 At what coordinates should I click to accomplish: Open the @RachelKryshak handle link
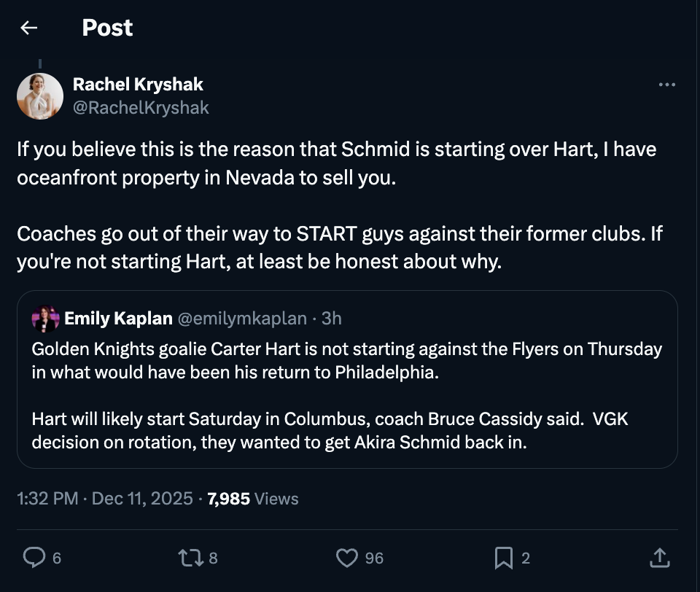click(x=141, y=108)
